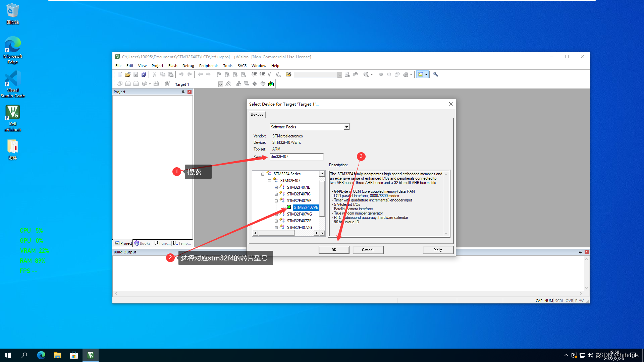This screenshot has height=362, width=644.
Task: Open the Peripherals menu
Action: [x=208, y=66]
